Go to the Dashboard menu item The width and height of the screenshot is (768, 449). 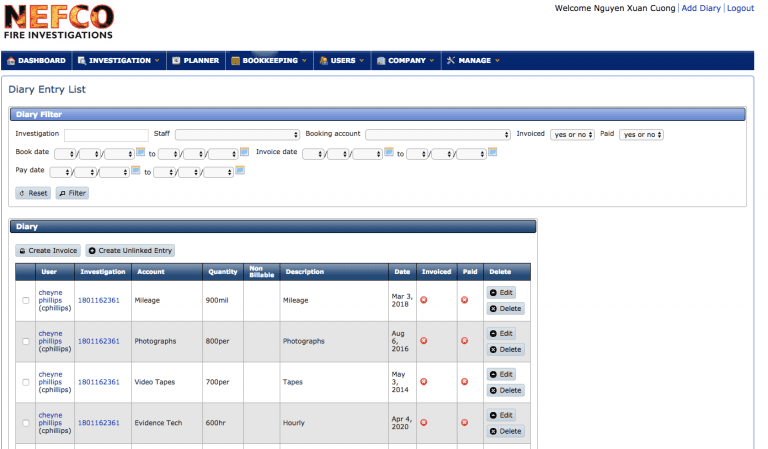click(36, 60)
